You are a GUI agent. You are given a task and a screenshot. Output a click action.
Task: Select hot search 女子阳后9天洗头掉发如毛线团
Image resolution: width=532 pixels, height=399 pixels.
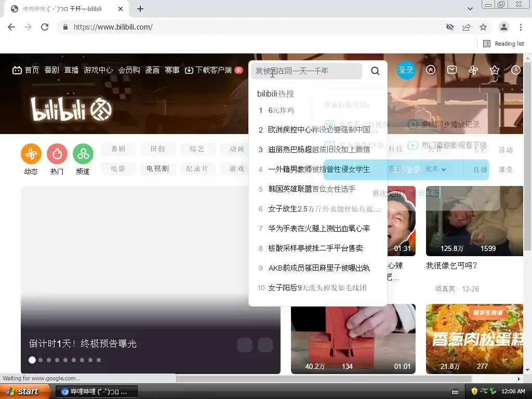(317, 288)
